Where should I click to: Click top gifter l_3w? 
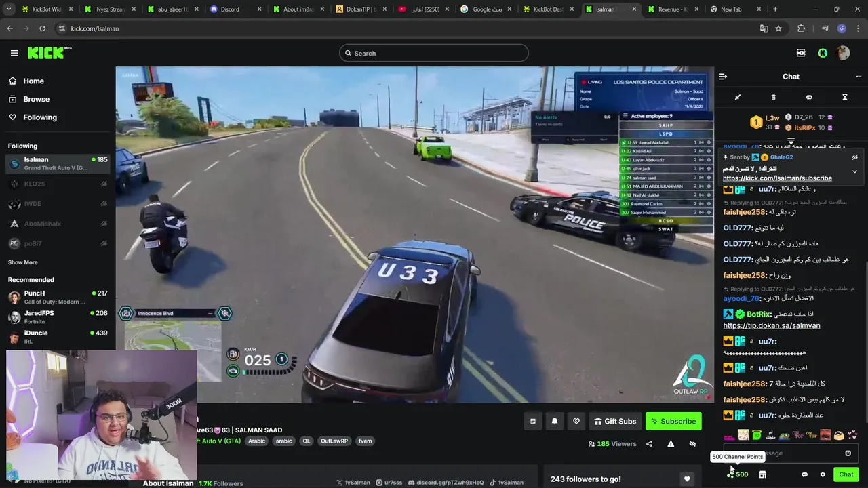[772, 118]
